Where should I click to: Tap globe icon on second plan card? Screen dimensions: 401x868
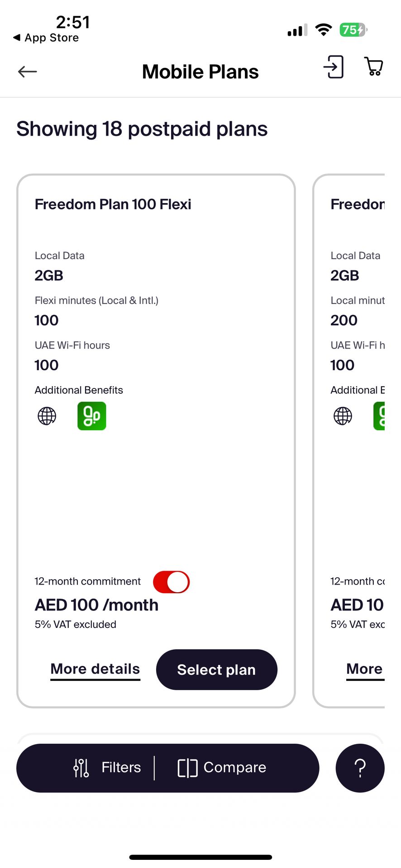pos(343,416)
